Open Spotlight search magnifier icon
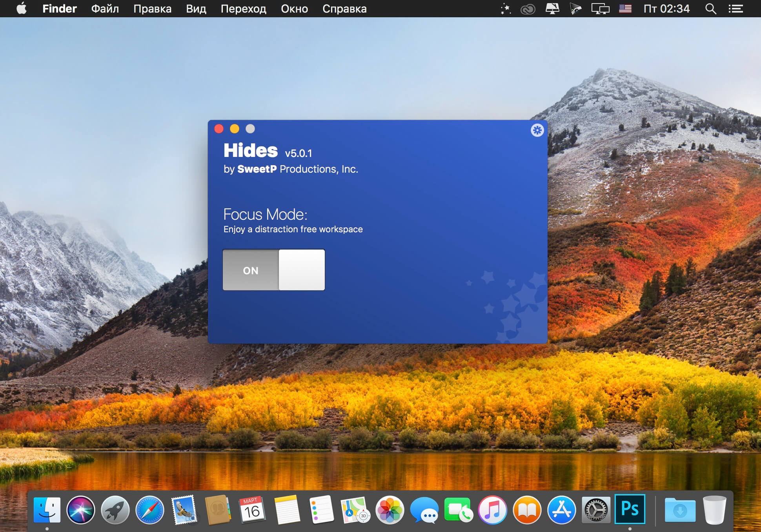761x532 pixels. point(711,9)
